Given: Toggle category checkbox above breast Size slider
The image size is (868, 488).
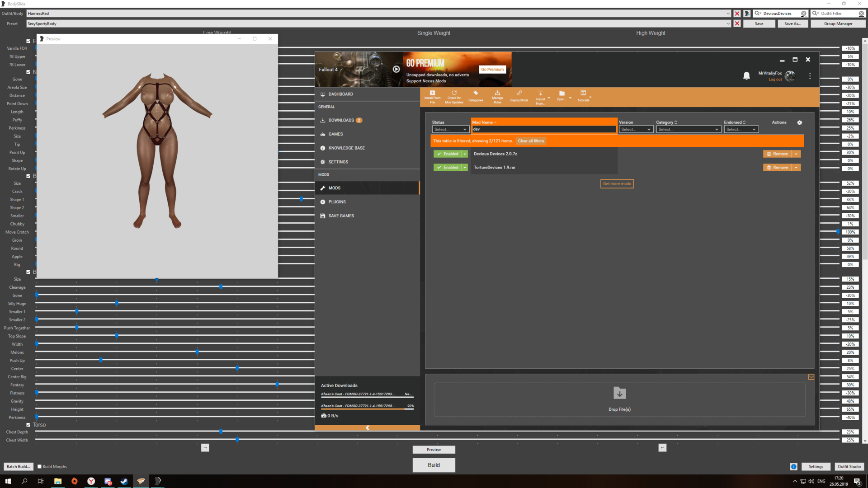Looking at the screenshot, I should point(28,272).
